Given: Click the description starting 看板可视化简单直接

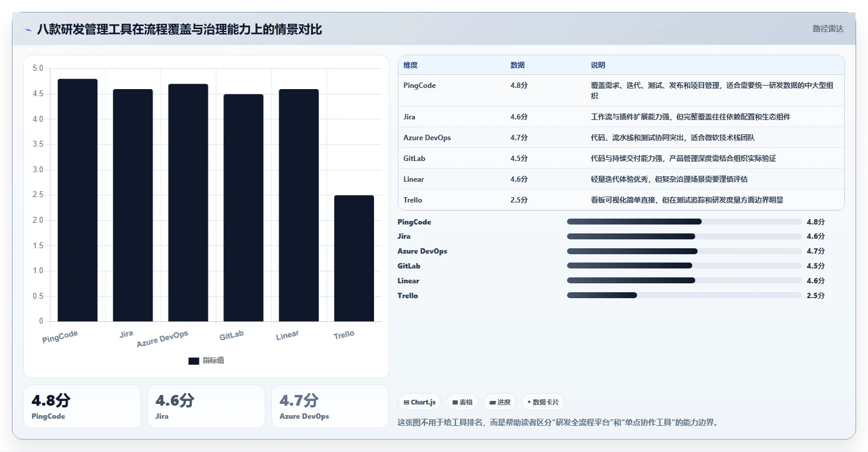Looking at the screenshot, I should [x=687, y=200].
